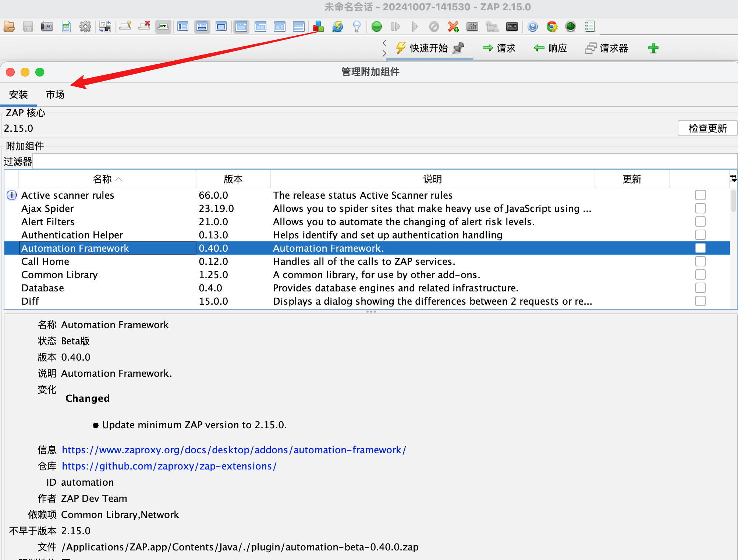
Task: Click the green plus add tab icon
Action: (653, 48)
